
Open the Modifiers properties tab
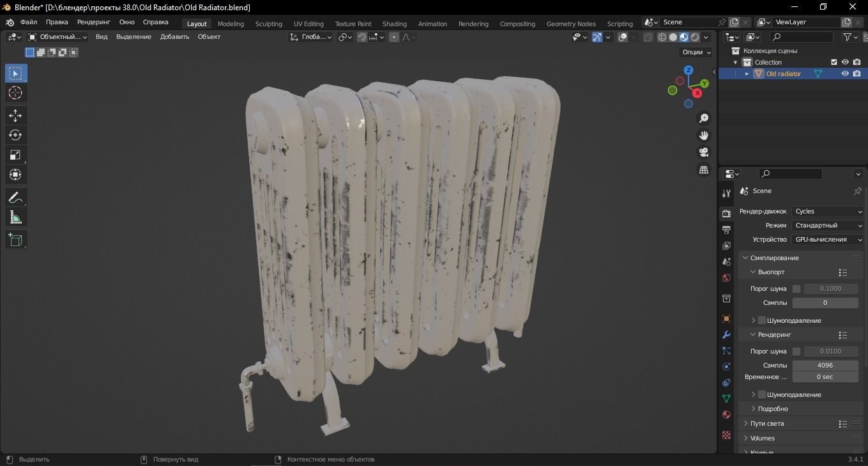tap(726, 335)
